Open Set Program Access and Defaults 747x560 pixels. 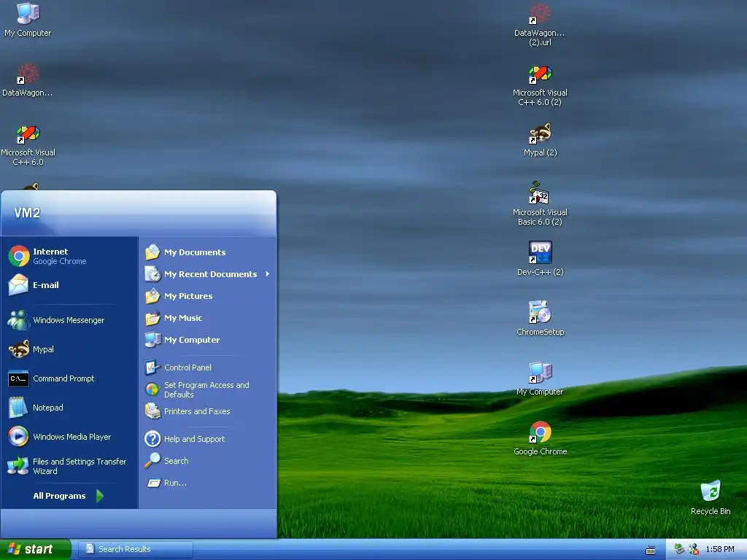coord(208,389)
